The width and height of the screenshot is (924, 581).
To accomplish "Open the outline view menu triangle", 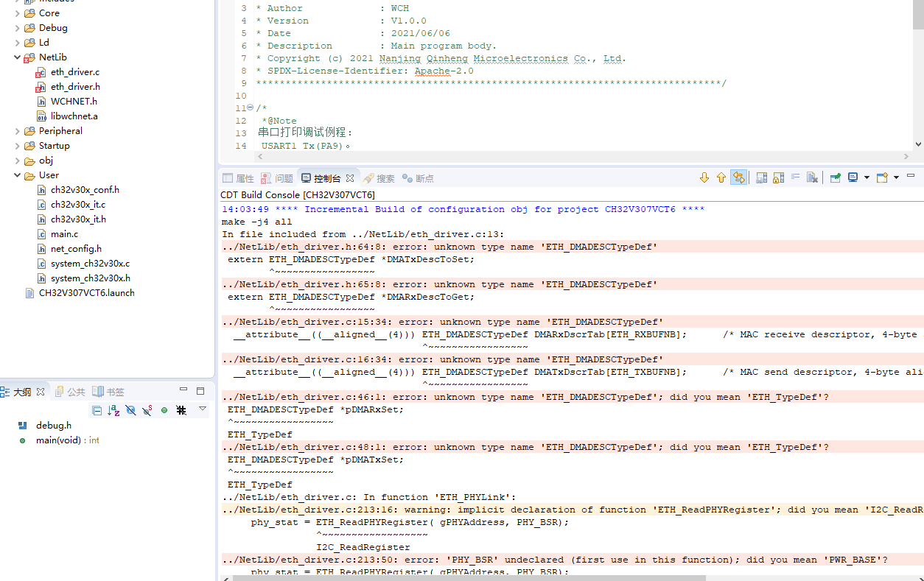I will click(x=203, y=409).
